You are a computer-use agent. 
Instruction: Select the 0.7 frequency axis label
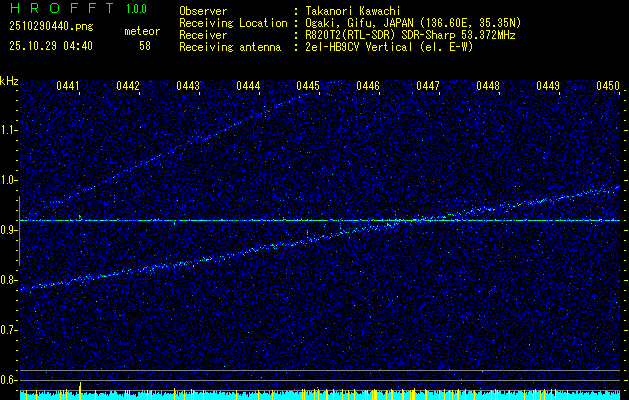pyautogui.click(x=9, y=330)
